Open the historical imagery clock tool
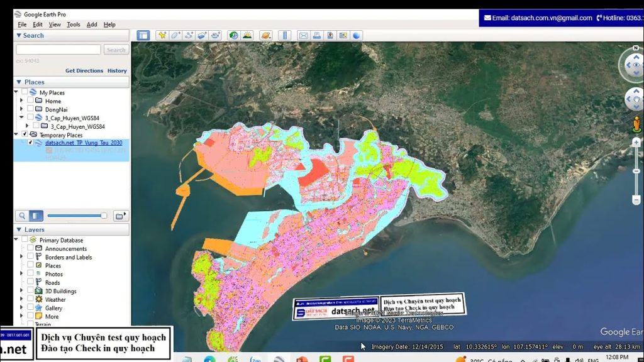 coord(233,36)
